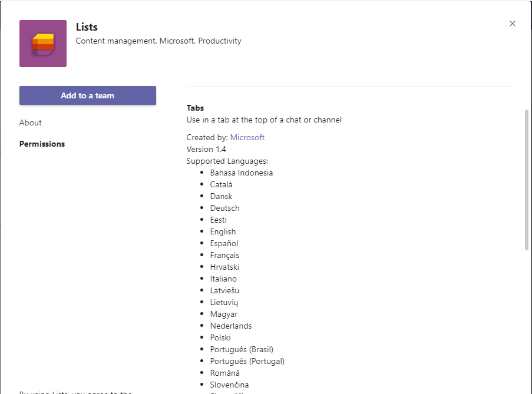The width and height of the screenshot is (532, 394).
Task: Open the About section
Action: (x=31, y=122)
